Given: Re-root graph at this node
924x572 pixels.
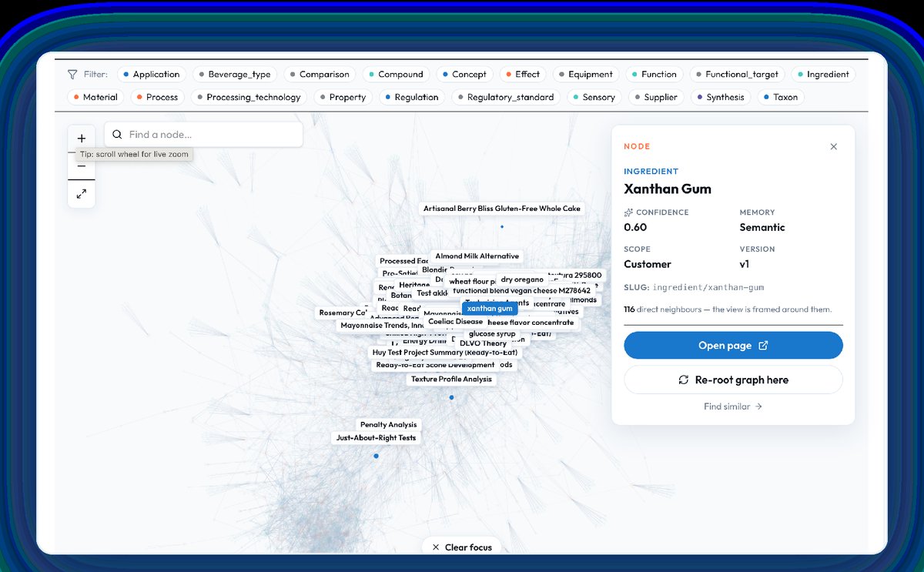Looking at the screenshot, I should click(x=733, y=380).
